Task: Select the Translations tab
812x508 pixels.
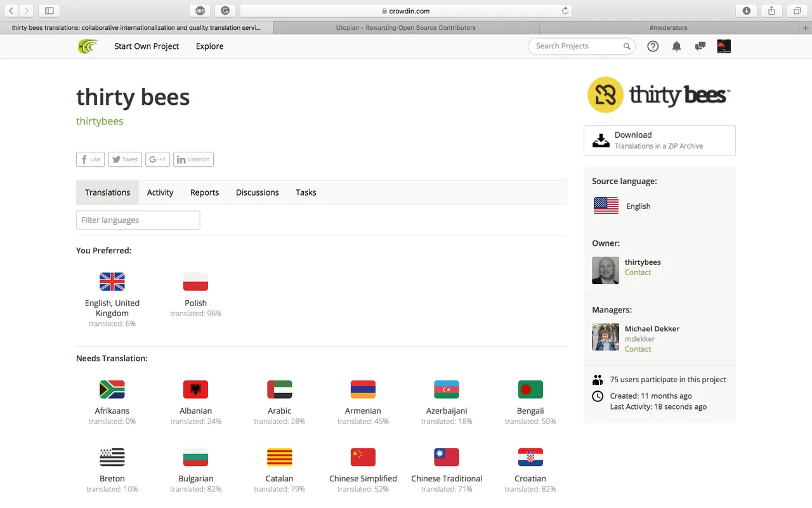Action: pos(108,192)
